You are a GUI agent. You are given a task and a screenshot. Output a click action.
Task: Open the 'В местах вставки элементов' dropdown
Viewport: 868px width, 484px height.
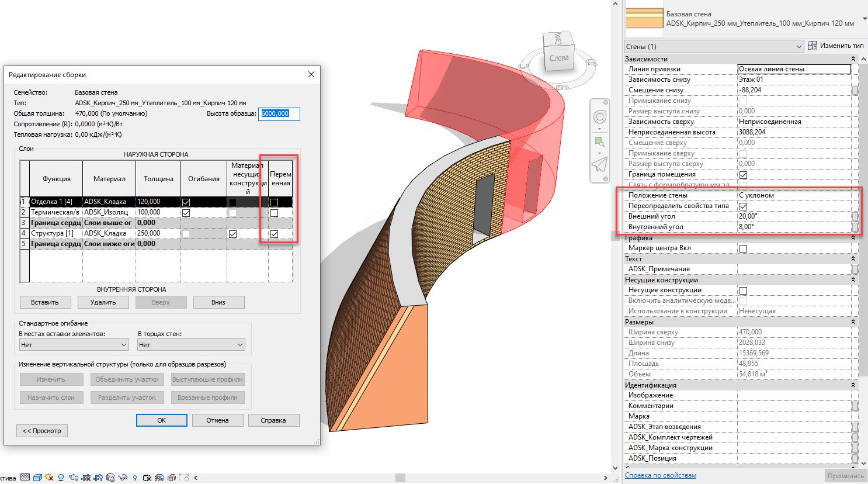(74, 345)
